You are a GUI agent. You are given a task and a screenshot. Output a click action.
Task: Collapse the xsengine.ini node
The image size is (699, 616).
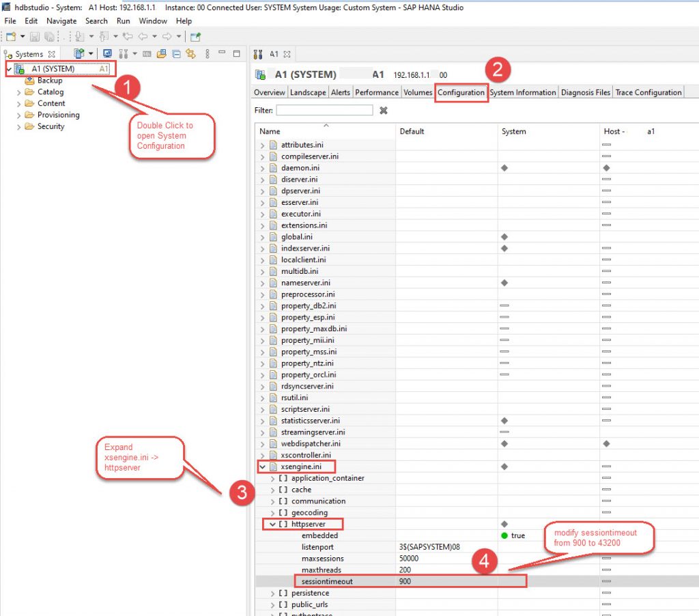pos(262,467)
